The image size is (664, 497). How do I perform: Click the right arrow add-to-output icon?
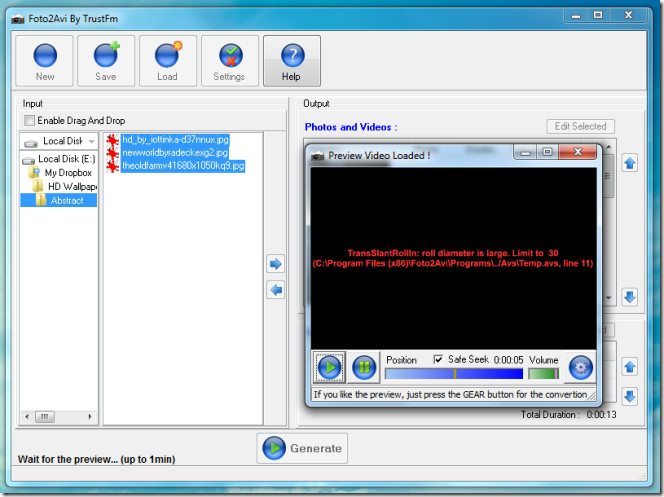click(276, 264)
